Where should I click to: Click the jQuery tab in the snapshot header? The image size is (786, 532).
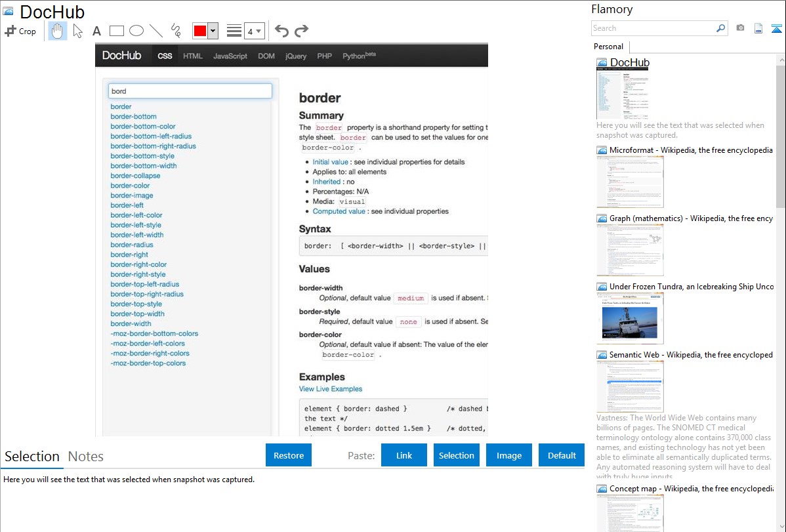[x=296, y=56]
